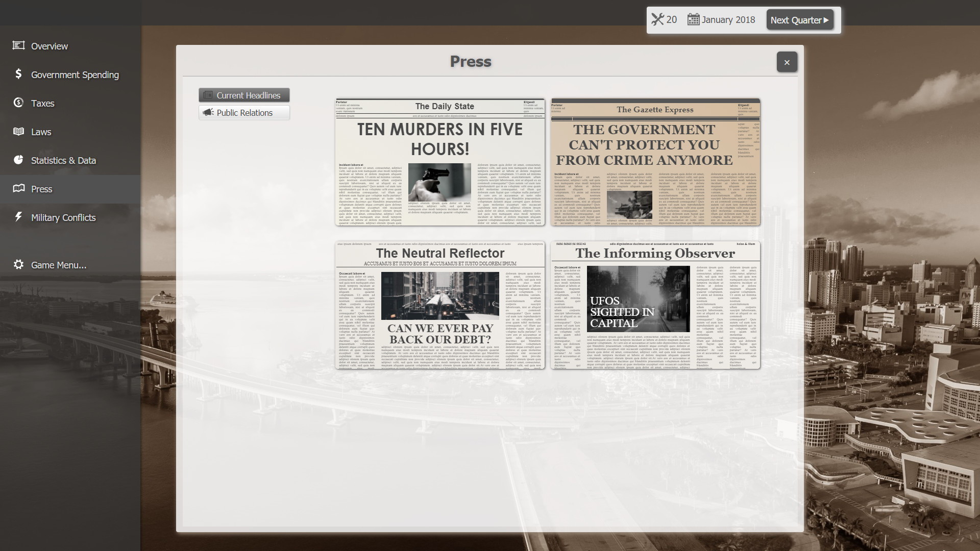Toggle the Public Relations filter
Screen dimensions: 980x551
tap(243, 112)
